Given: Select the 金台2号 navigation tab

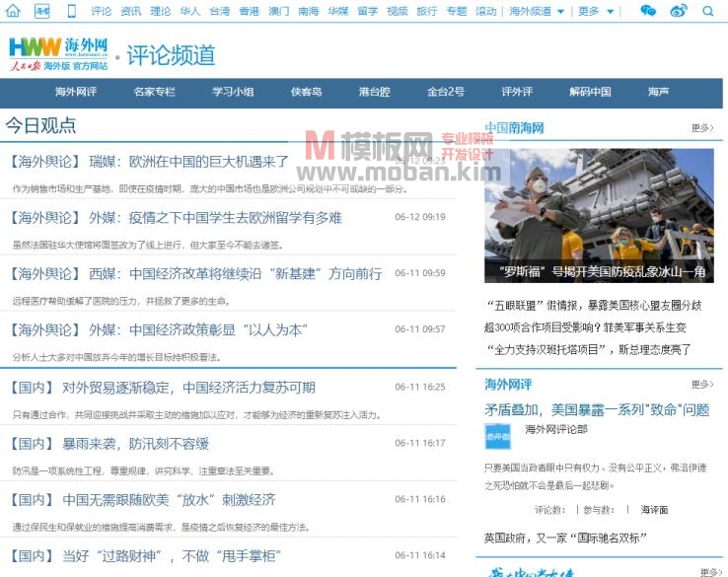Looking at the screenshot, I should [446, 92].
